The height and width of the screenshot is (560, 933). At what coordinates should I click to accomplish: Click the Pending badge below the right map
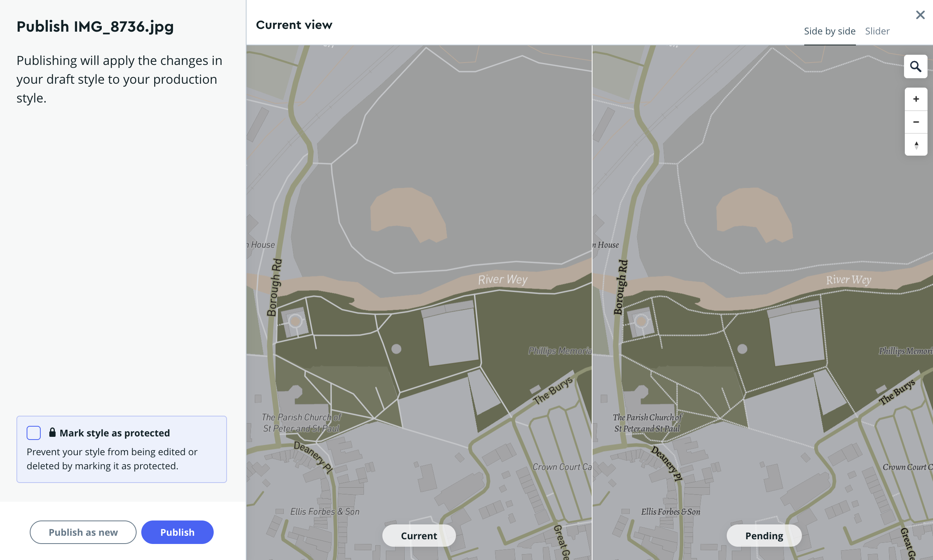(x=764, y=536)
